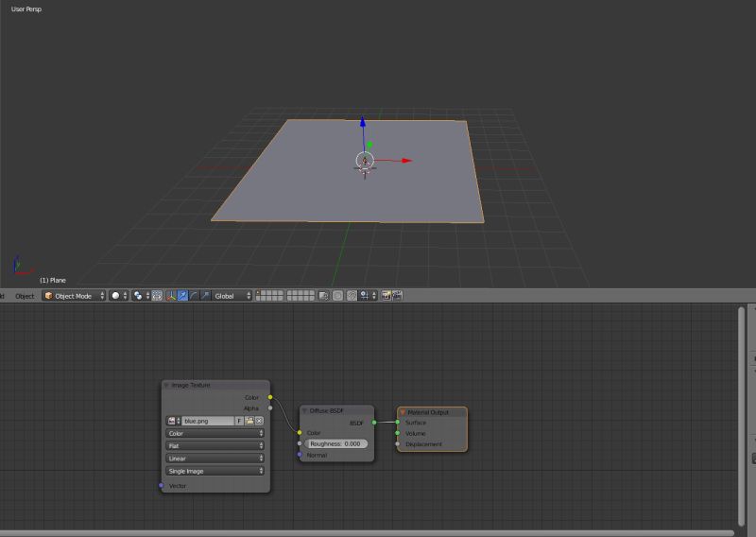This screenshot has width=756, height=537.
Task: Click the open image folder icon
Action: (x=249, y=421)
